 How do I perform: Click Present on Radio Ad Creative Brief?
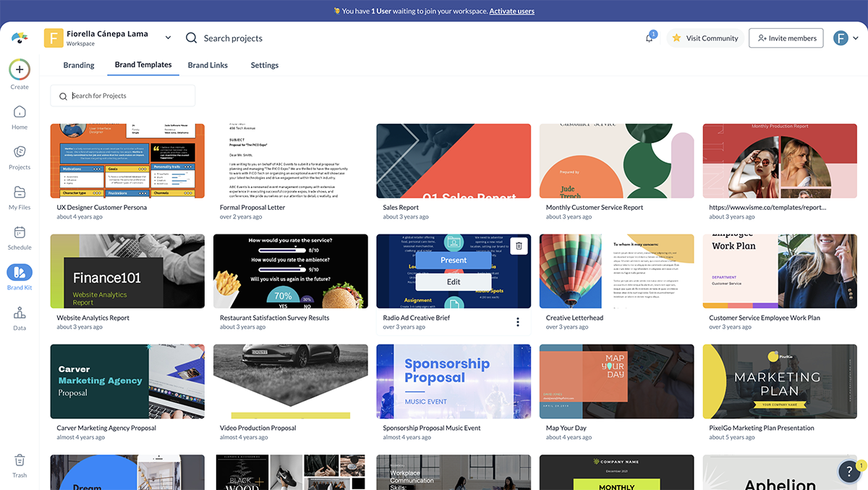(x=454, y=260)
